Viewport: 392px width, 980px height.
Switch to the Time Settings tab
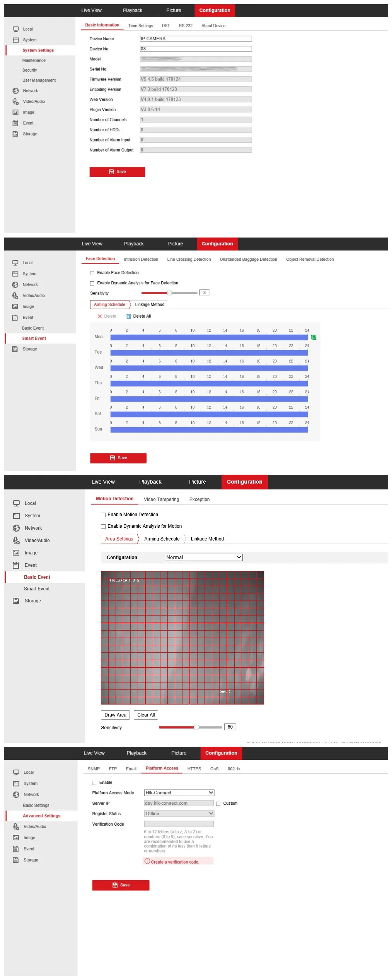pos(140,26)
